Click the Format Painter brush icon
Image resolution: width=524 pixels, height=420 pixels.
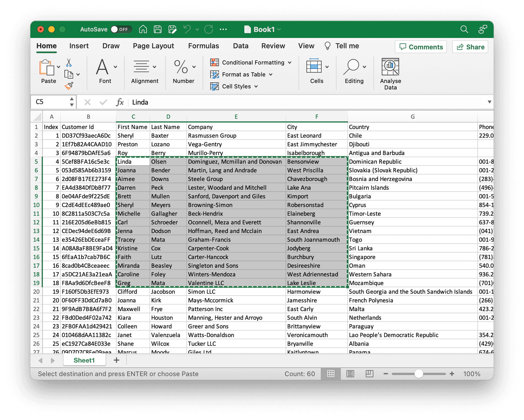[x=69, y=86]
